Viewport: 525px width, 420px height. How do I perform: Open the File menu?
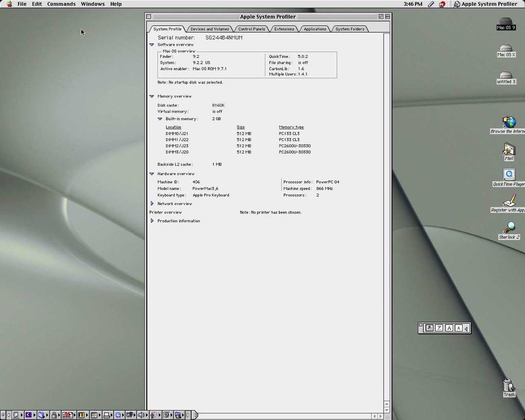[x=22, y=4]
